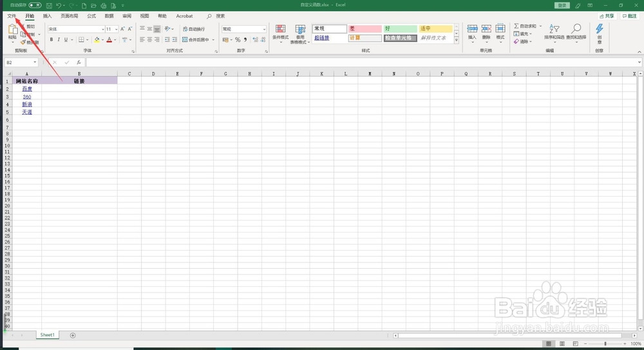This screenshot has width=644, height=350.
Task: Open the font name dropdown (宋体)
Action: point(102,29)
